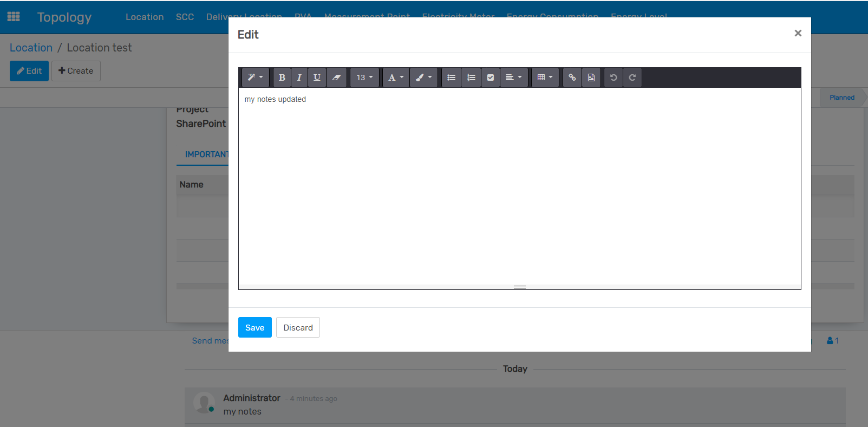Click the Edit record button
The image size is (868, 427).
tap(29, 71)
